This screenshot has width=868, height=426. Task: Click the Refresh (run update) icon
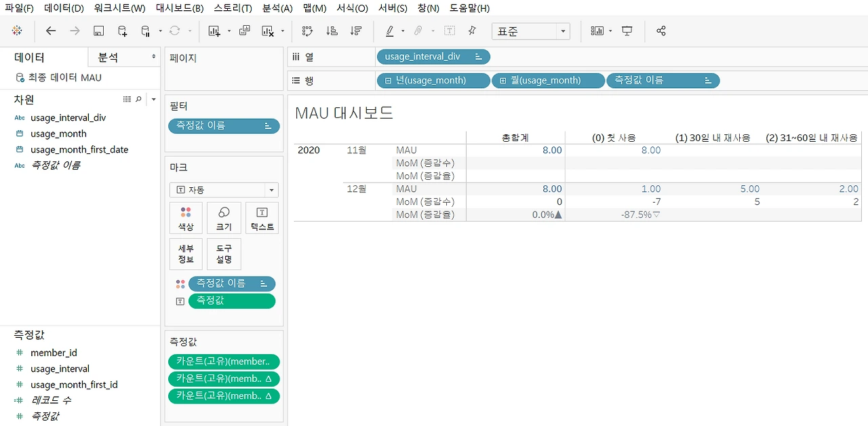[x=175, y=31]
